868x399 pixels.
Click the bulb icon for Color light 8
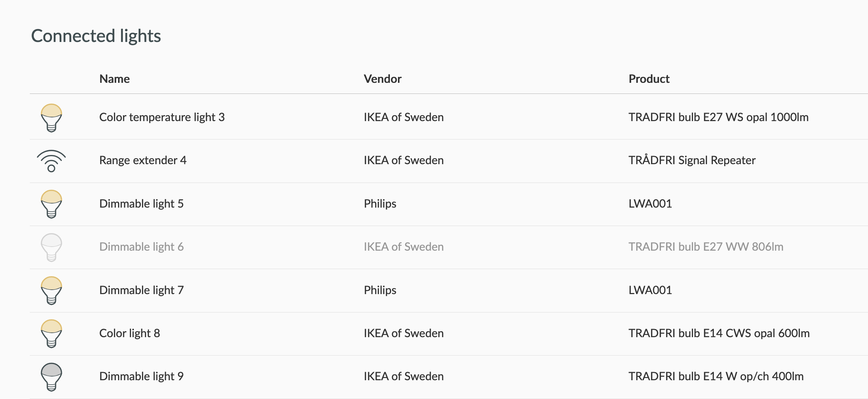click(x=51, y=333)
